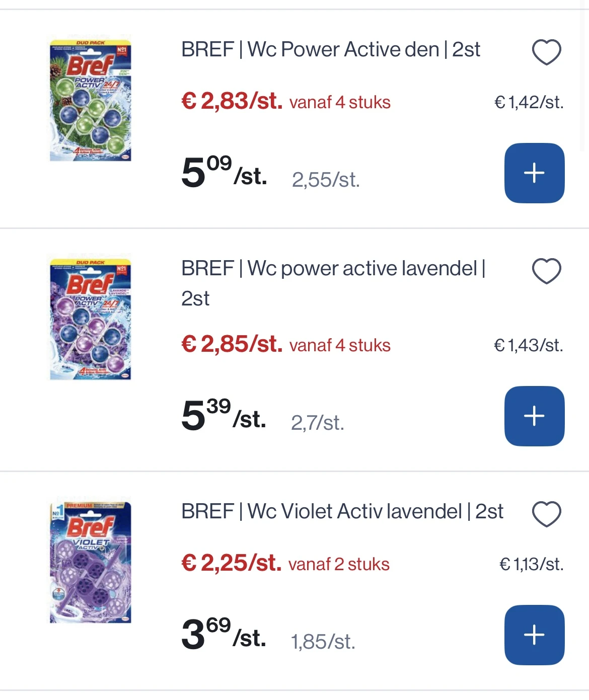589x700 pixels.
Task: Click the 'vanaf 2 stuks' promo label
Action: pyautogui.click(x=339, y=564)
